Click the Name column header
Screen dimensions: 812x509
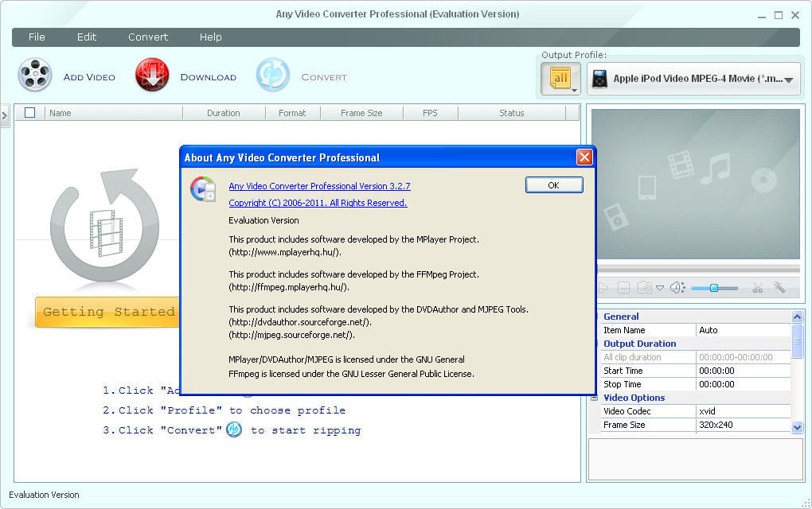[114, 113]
